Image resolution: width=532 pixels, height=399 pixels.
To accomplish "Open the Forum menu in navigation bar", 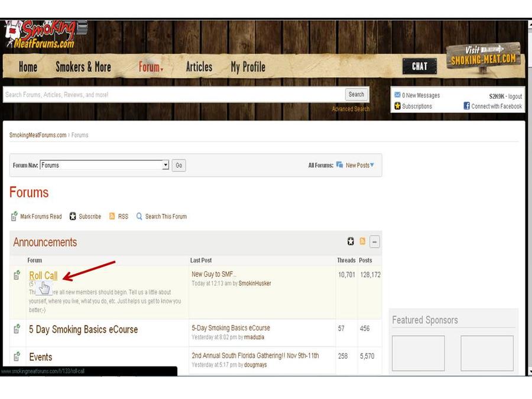I will (x=151, y=67).
